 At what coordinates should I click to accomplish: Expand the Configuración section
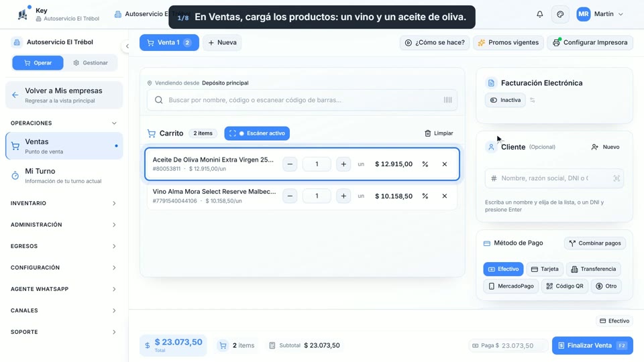point(64,267)
